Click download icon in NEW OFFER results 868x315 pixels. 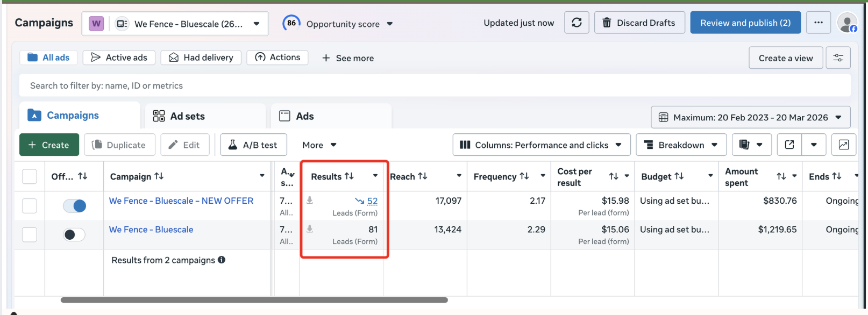(x=310, y=201)
